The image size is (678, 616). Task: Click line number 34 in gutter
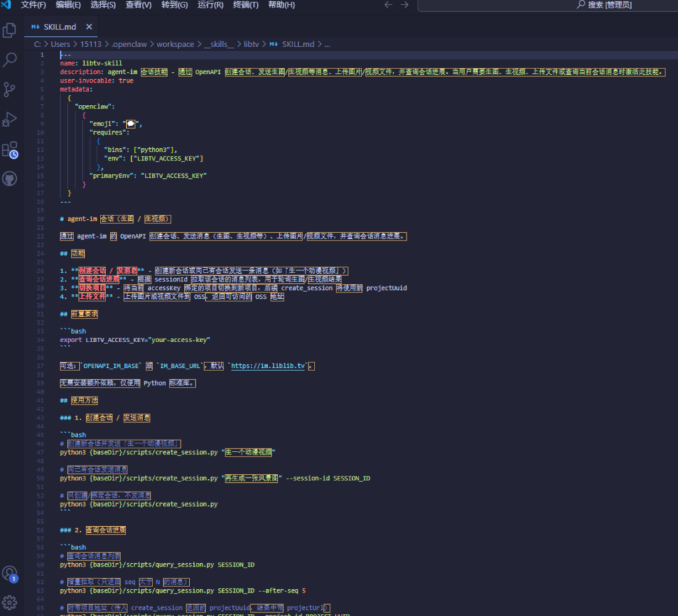41,340
